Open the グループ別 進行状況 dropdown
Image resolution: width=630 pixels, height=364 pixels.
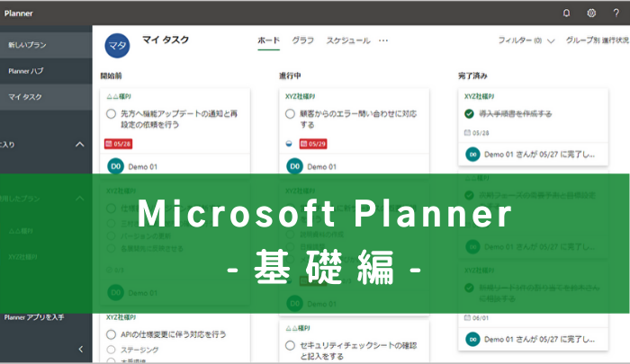click(x=598, y=40)
